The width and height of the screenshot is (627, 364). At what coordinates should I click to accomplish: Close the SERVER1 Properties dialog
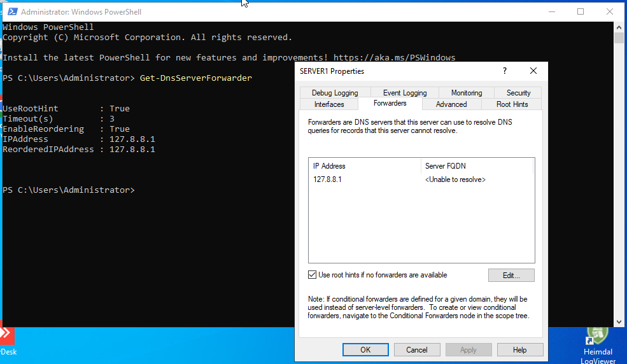533,71
